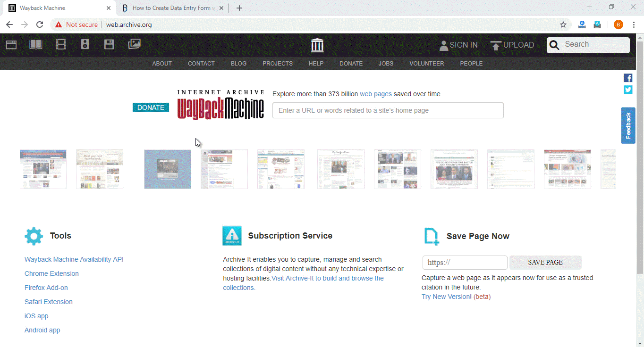Image resolution: width=644 pixels, height=347 pixels.
Task: Focus the https:// Save Page input
Action: [x=465, y=263]
